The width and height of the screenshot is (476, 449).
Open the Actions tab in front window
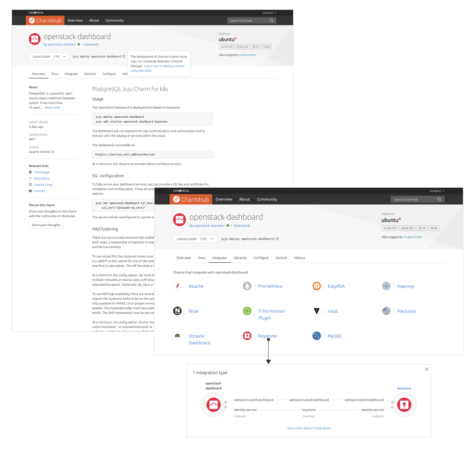tap(281, 258)
